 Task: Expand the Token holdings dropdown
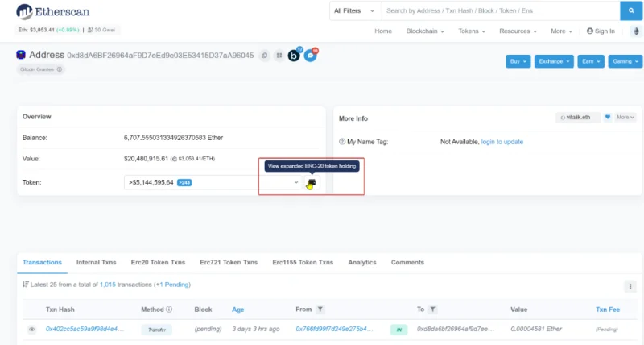213,182
